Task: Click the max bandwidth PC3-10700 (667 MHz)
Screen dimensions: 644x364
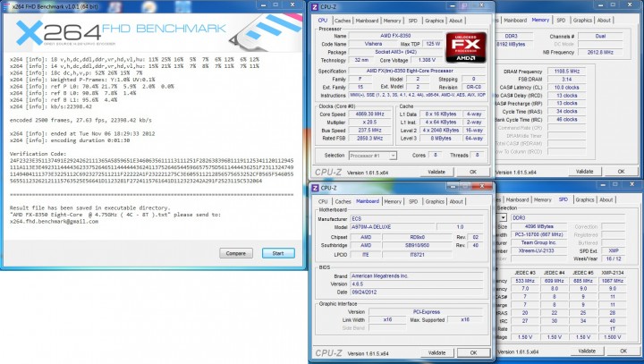Action: [x=538, y=234]
